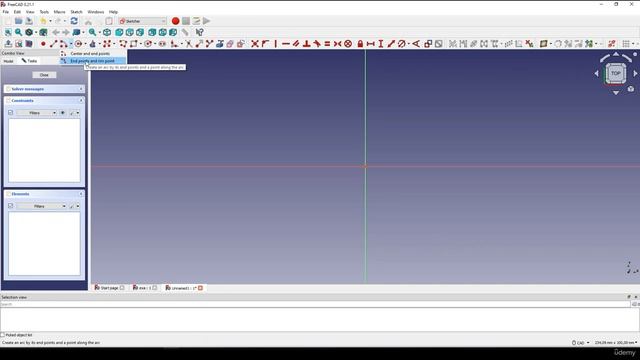640x360 pixels.
Task: Apply the Angle constraint
Action: tap(416, 44)
